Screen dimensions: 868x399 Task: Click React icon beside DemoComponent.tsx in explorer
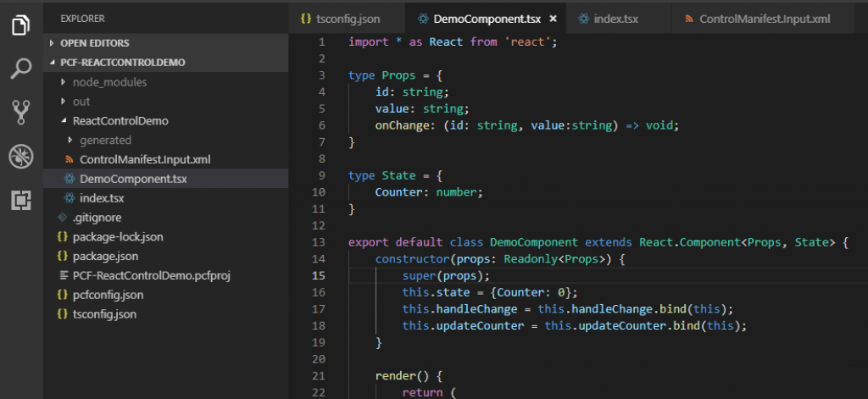click(70, 179)
